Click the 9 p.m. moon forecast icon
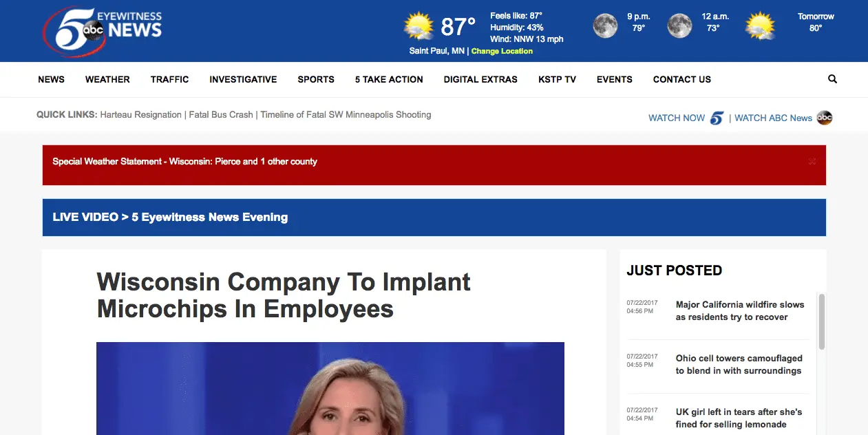Screen dimensions: 868x435 click(x=605, y=26)
